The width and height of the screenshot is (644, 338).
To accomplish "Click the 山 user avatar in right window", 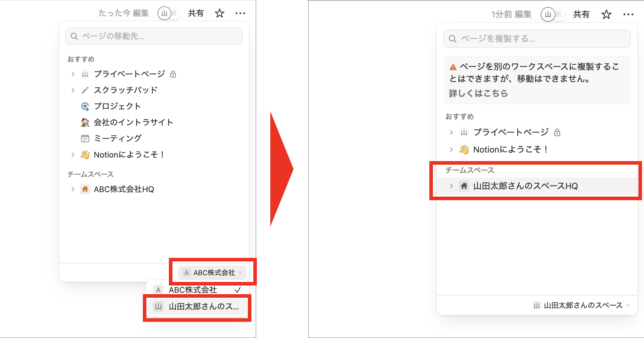I will pos(548,15).
